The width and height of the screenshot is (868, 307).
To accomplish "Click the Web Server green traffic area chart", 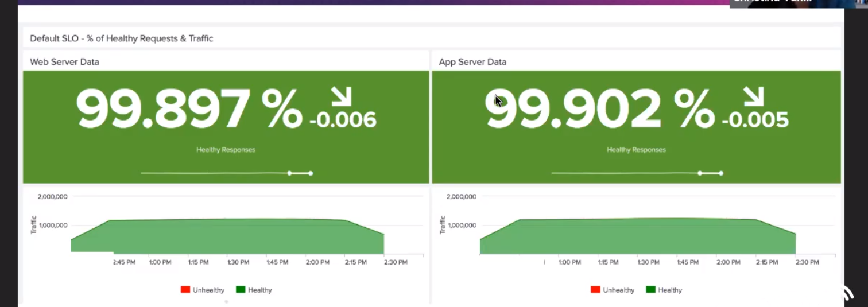I will click(230, 235).
